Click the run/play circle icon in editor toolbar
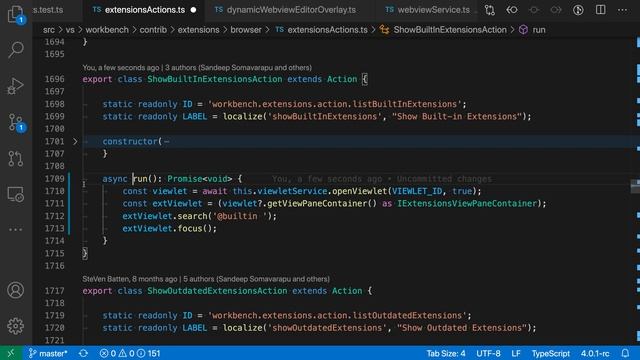Screen dimensions: 640x360 (578, 10)
